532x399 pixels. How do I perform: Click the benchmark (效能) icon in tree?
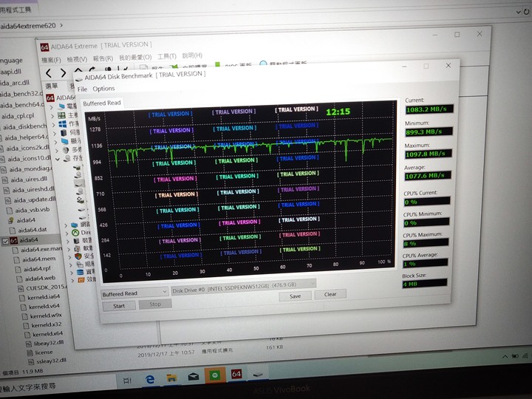click(81, 280)
